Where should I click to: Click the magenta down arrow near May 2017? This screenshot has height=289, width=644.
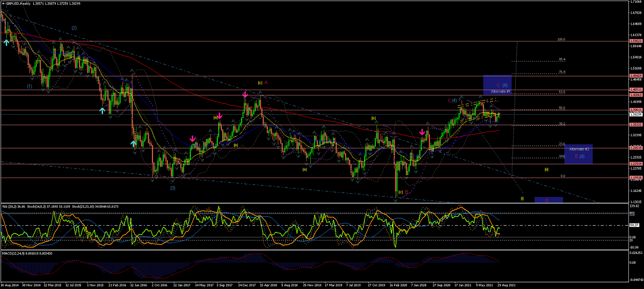pyautogui.click(x=192, y=139)
